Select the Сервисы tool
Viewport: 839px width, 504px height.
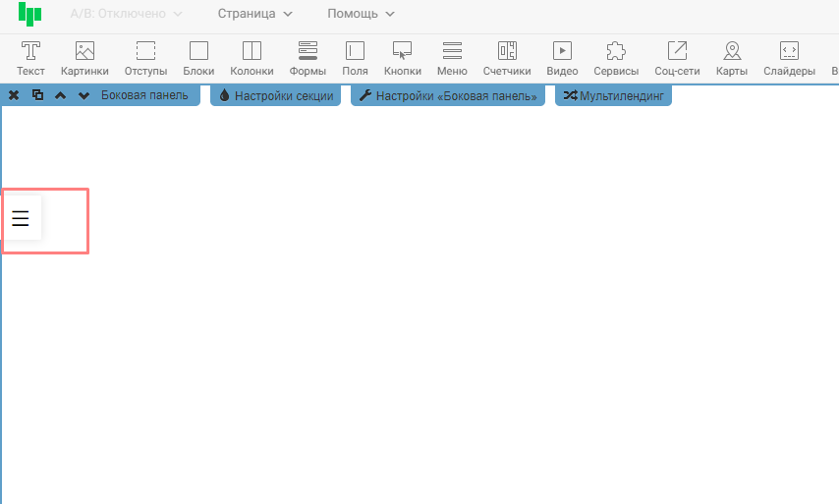click(616, 58)
